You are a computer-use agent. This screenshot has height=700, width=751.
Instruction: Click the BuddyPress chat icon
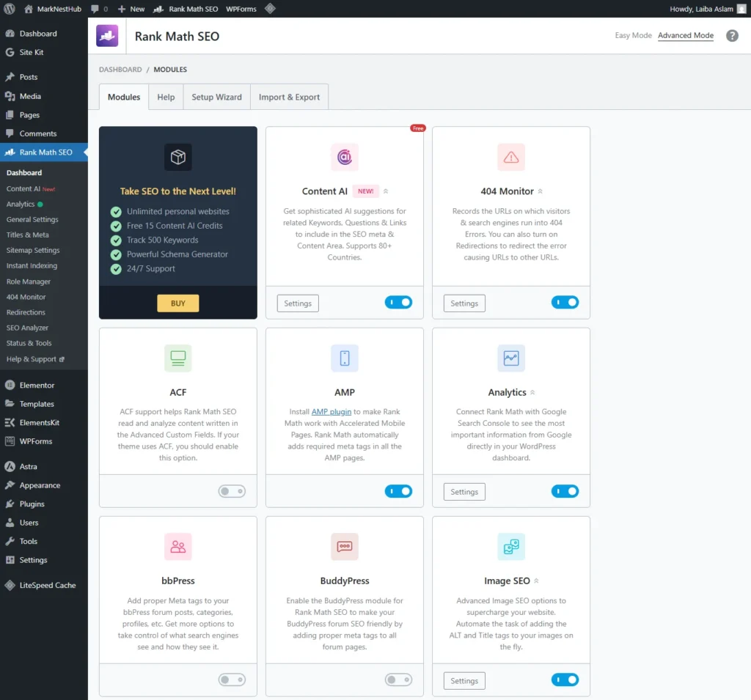click(x=345, y=546)
